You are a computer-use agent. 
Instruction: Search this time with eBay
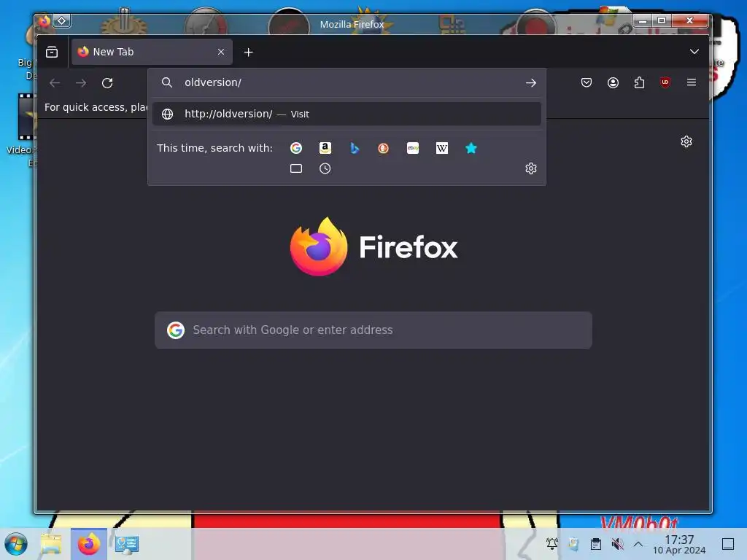pos(413,148)
